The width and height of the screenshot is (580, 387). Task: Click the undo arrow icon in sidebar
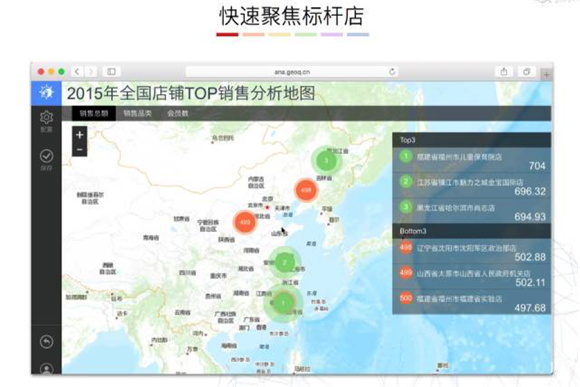click(x=46, y=342)
